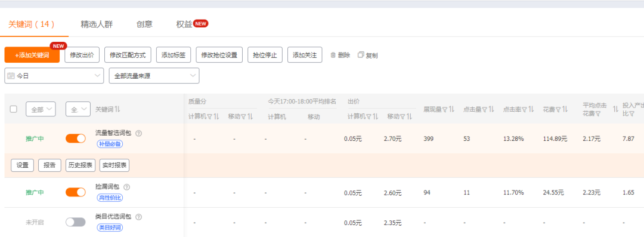Open help icon beside 类目优选词包
The image size is (644, 237).
tap(138, 217)
